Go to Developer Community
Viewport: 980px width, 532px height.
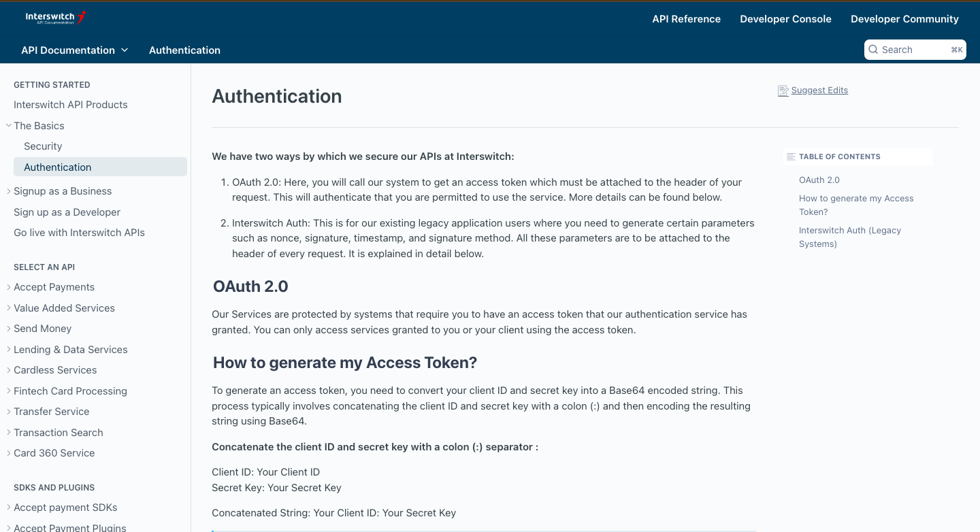[x=904, y=19]
